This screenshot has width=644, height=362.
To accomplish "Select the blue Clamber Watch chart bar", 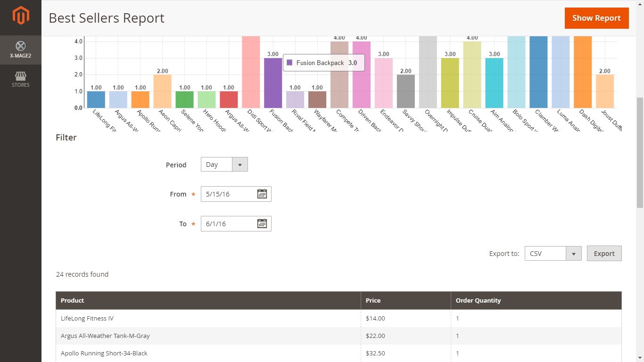I will pyautogui.click(x=538, y=72).
